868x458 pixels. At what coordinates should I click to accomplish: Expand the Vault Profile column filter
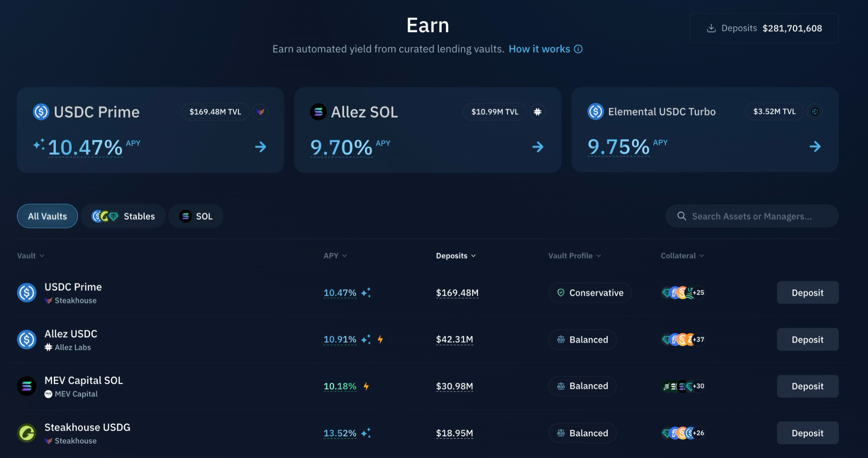point(574,256)
